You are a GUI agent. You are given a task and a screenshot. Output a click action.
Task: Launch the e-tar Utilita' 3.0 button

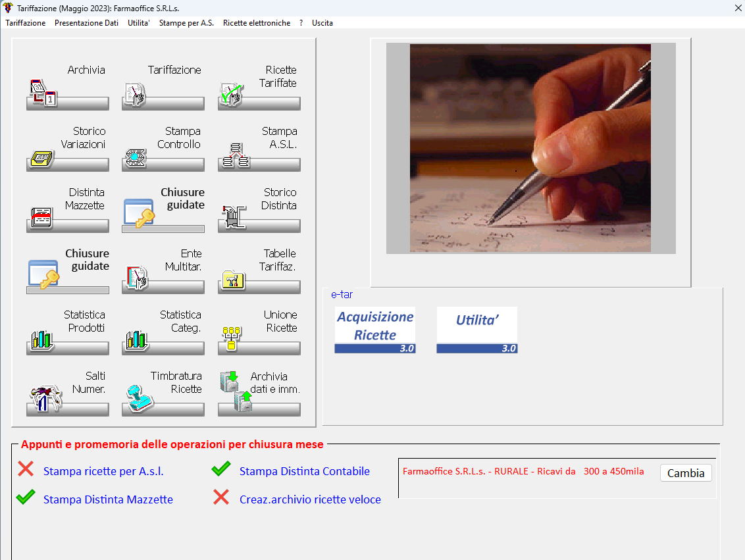pyautogui.click(x=477, y=330)
